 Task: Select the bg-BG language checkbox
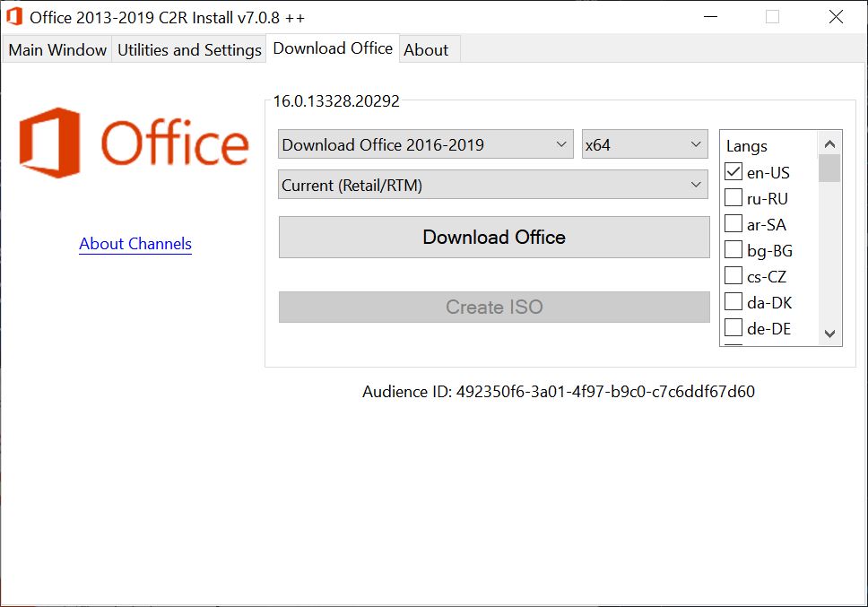tap(733, 249)
